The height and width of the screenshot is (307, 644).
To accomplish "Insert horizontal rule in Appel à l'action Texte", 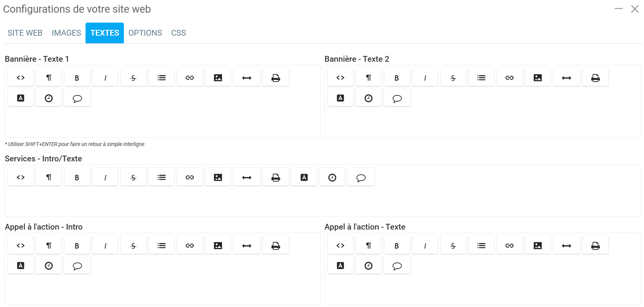I will 566,246.
